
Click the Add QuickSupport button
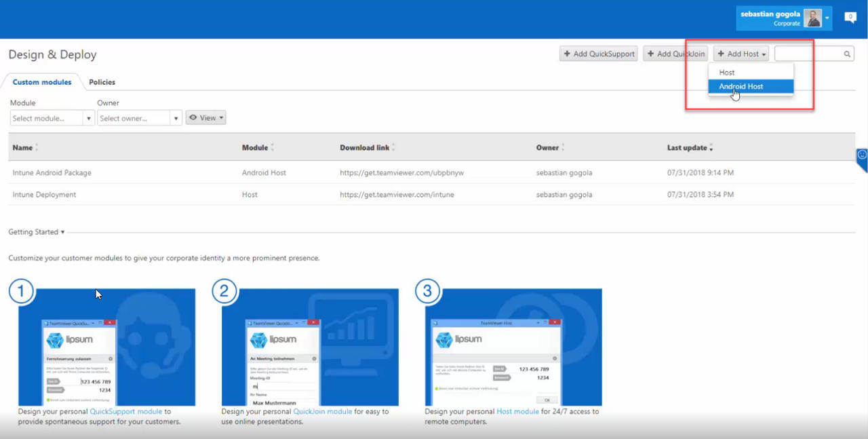coord(598,54)
